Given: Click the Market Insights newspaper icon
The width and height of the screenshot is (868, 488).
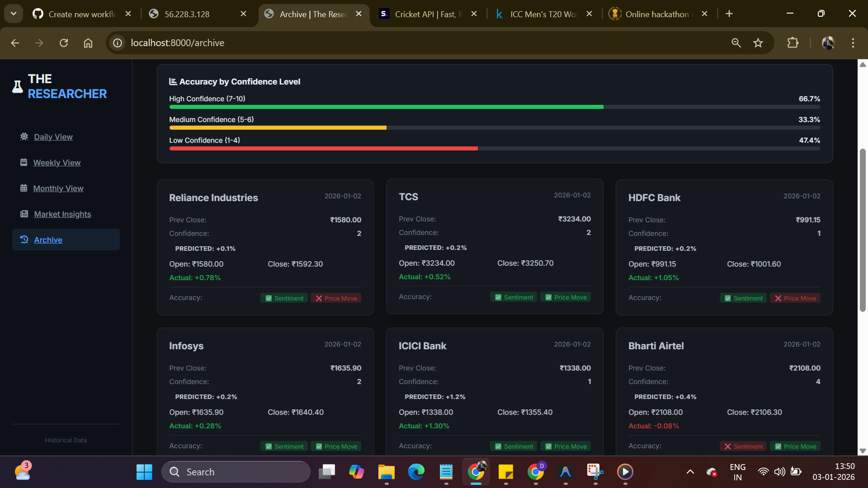Looking at the screenshot, I should pos(24,214).
